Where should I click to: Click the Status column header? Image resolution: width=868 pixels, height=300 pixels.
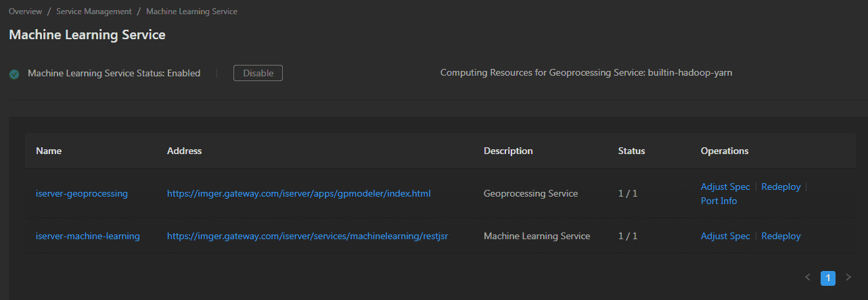click(631, 151)
